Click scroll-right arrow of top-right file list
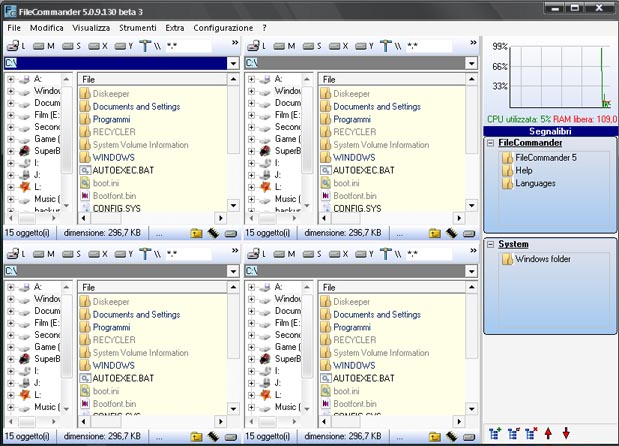The image size is (619, 446). click(459, 218)
